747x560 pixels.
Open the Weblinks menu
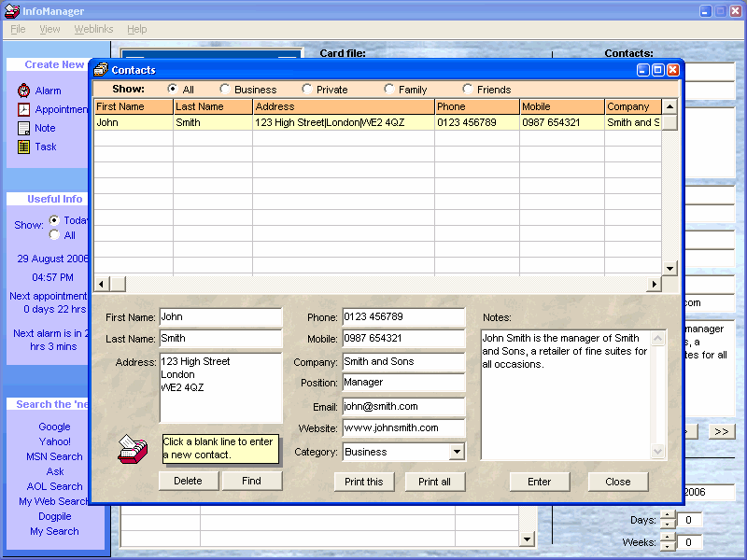92,30
